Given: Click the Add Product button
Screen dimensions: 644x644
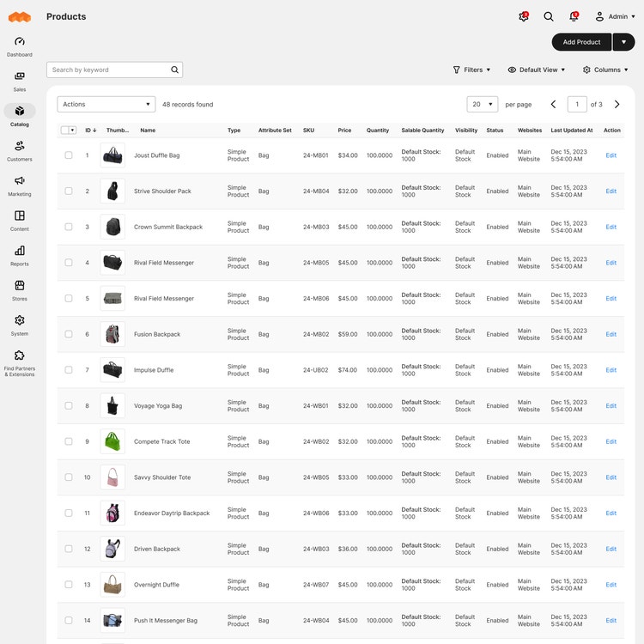Looking at the screenshot, I should coord(581,42).
